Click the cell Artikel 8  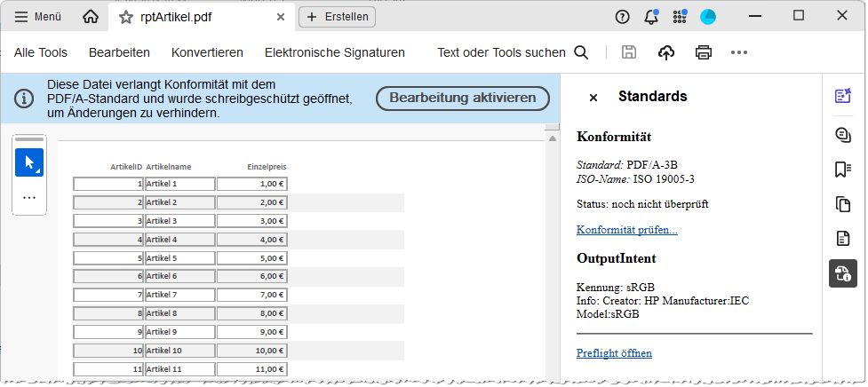pyautogui.click(x=180, y=313)
